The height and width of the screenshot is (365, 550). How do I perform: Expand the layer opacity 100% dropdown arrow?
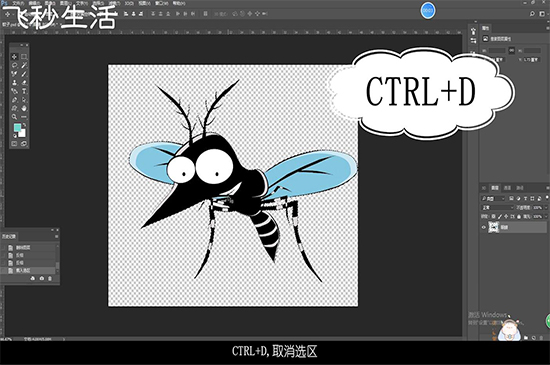(546, 208)
